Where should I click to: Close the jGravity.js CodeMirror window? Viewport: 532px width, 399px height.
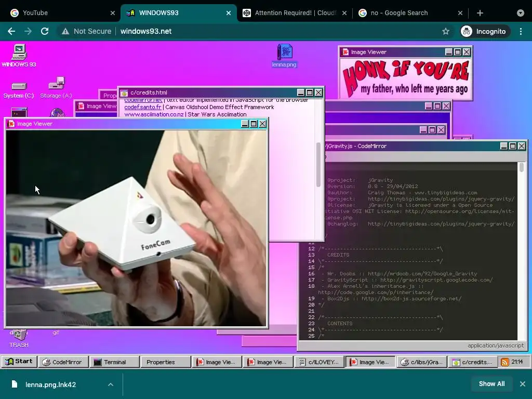522,146
